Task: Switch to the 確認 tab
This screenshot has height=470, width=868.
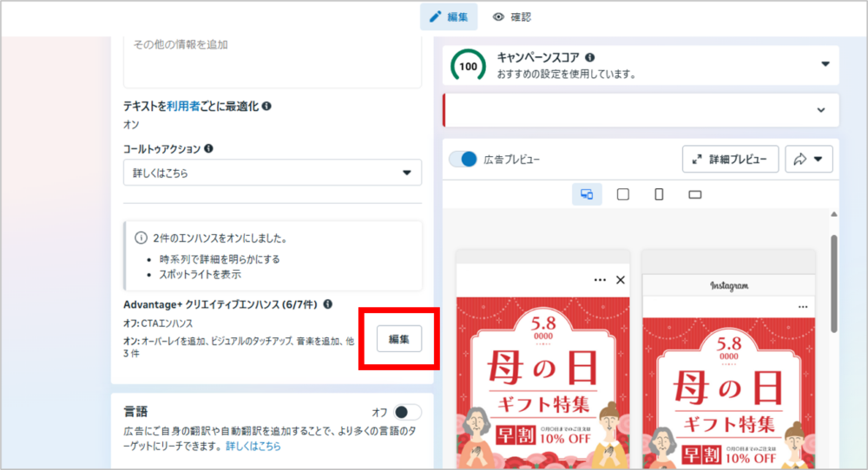Action: tap(511, 16)
